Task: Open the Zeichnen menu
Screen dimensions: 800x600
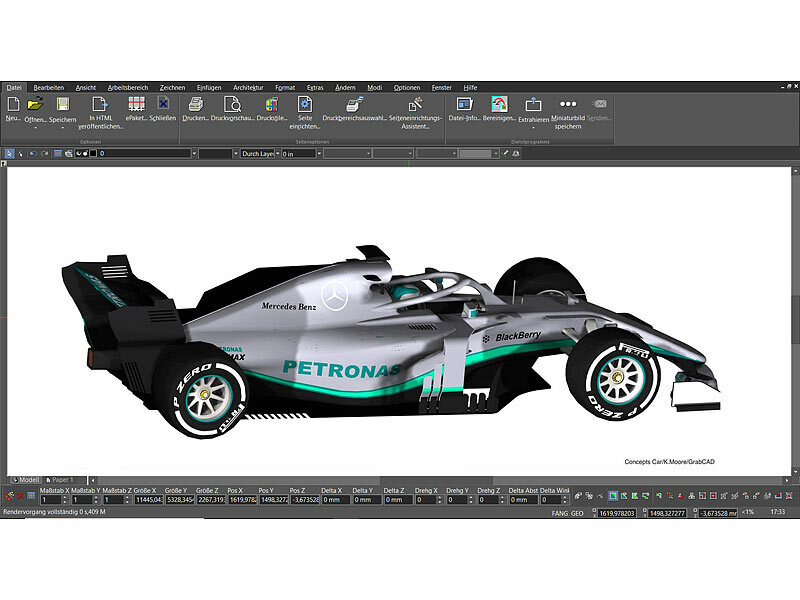Action: point(172,88)
